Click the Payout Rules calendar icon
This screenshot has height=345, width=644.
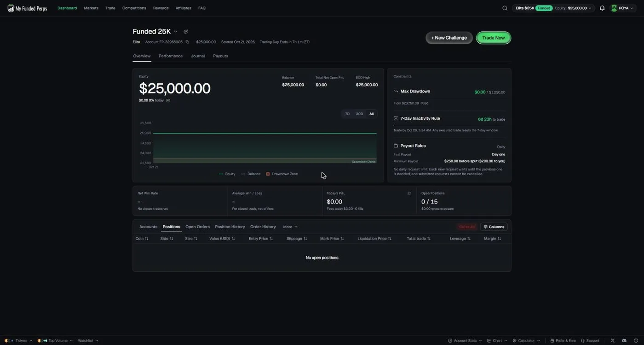396,146
